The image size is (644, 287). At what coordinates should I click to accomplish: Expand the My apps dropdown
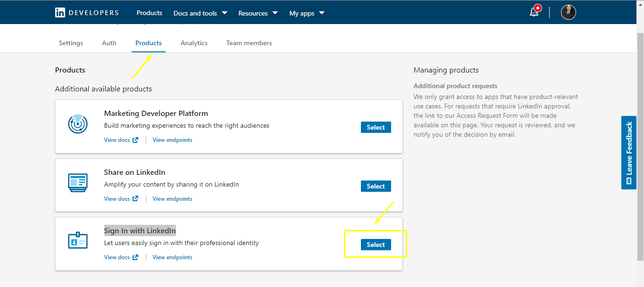pyautogui.click(x=307, y=13)
